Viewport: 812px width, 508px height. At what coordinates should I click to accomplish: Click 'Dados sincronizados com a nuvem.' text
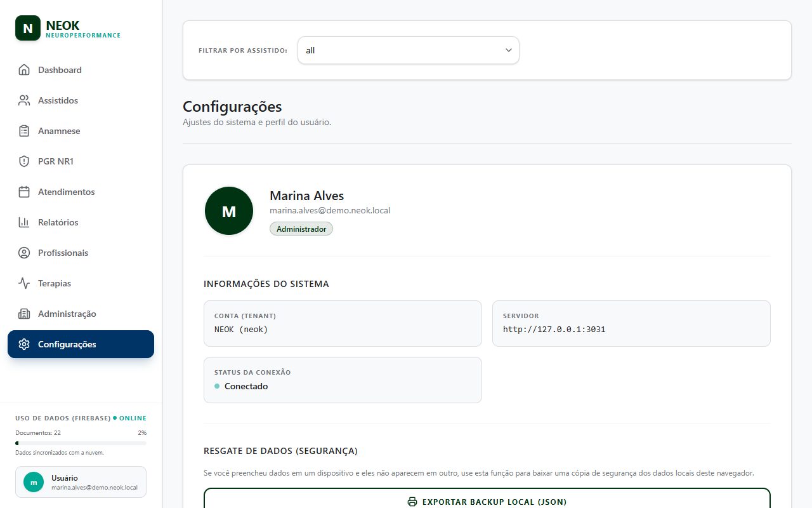[60, 453]
